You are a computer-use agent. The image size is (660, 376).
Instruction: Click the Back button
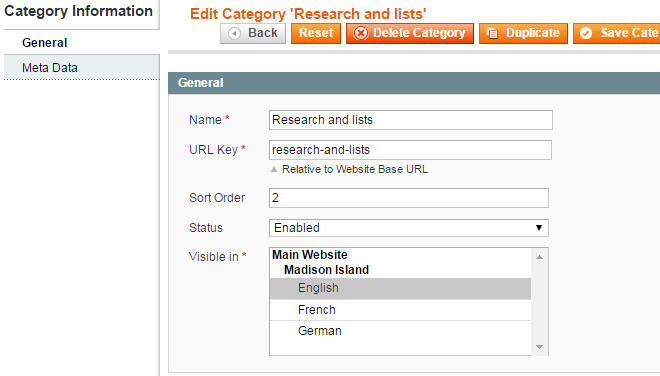pos(253,33)
